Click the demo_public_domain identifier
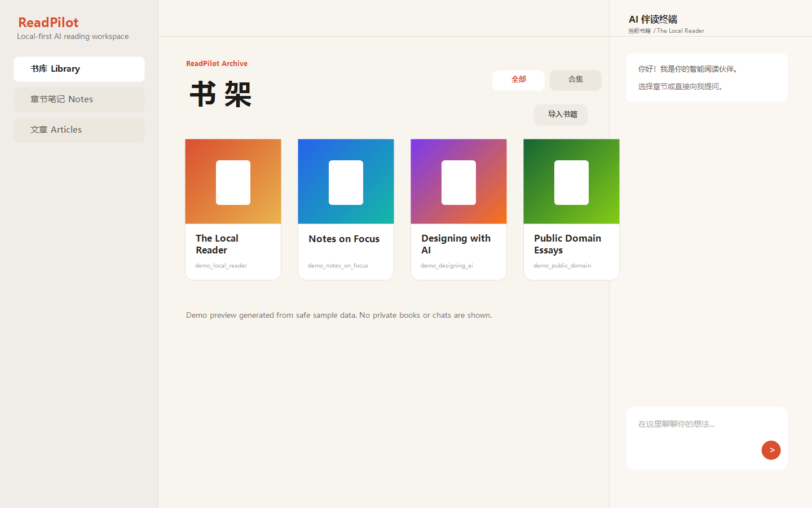The width and height of the screenshot is (812, 508). [x=562, y=265]
